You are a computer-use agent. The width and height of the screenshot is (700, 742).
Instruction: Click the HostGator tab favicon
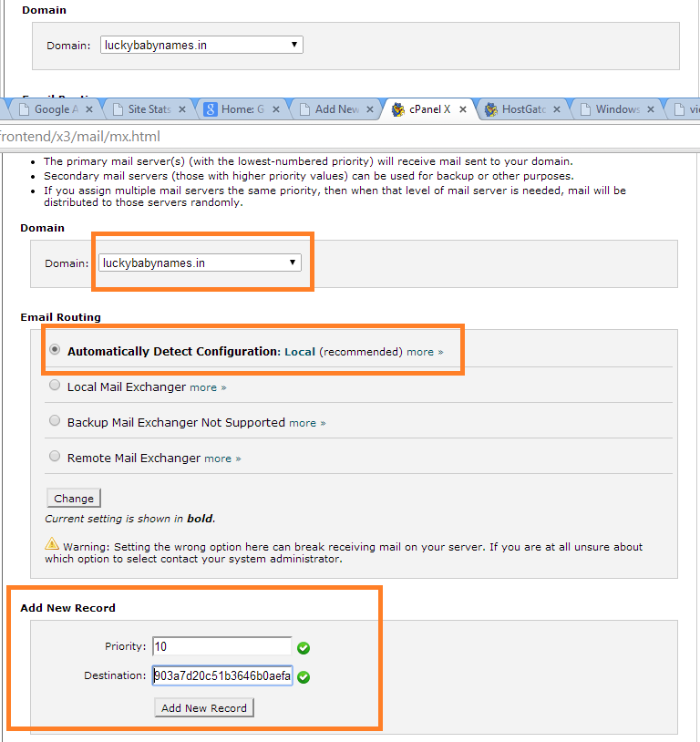tap(493, 109)
